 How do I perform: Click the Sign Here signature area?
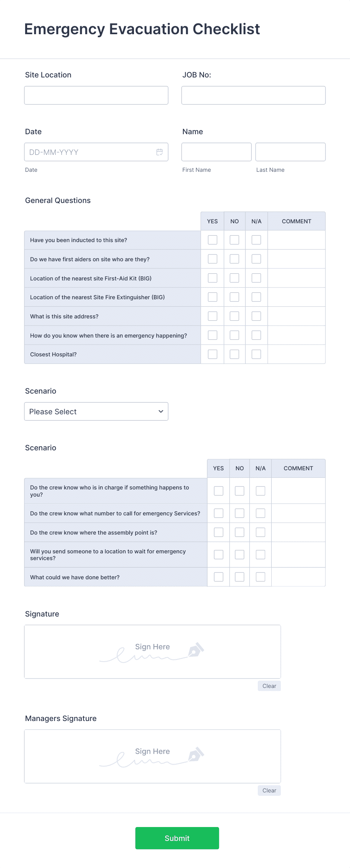[152, 651]
